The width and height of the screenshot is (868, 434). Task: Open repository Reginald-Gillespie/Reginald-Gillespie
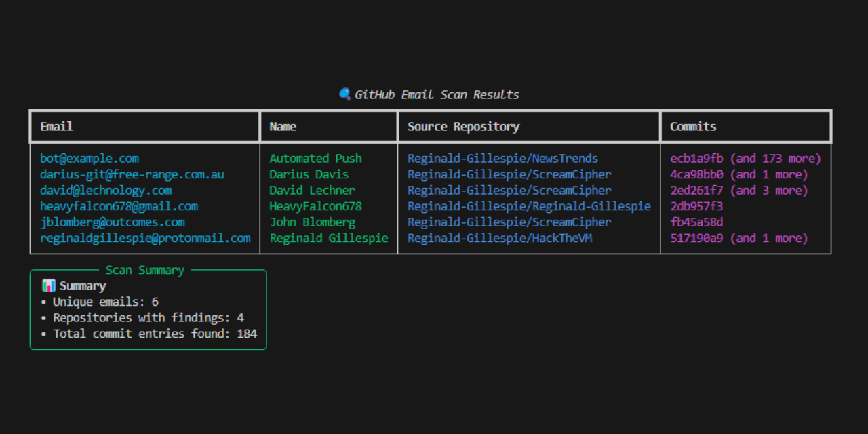[x=529, y=206]
